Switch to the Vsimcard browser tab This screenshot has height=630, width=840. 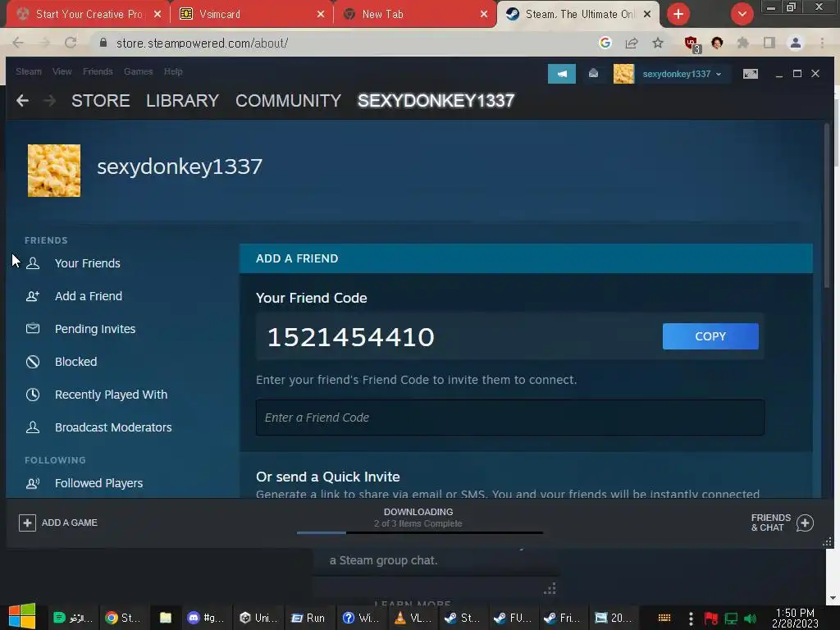tap(252, 15)
